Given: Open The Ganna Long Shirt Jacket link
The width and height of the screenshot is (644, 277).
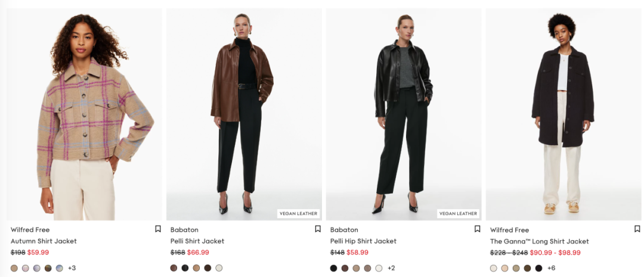Looking at the screenshot, I should [539, 241].
